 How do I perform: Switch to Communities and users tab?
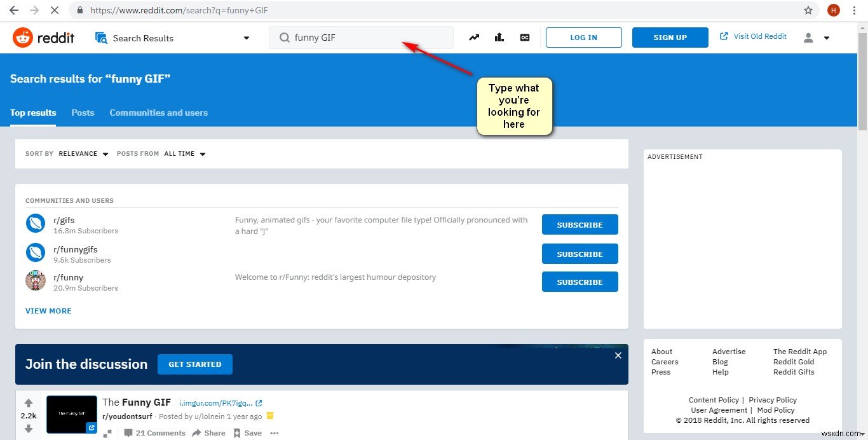coord(159,113)
